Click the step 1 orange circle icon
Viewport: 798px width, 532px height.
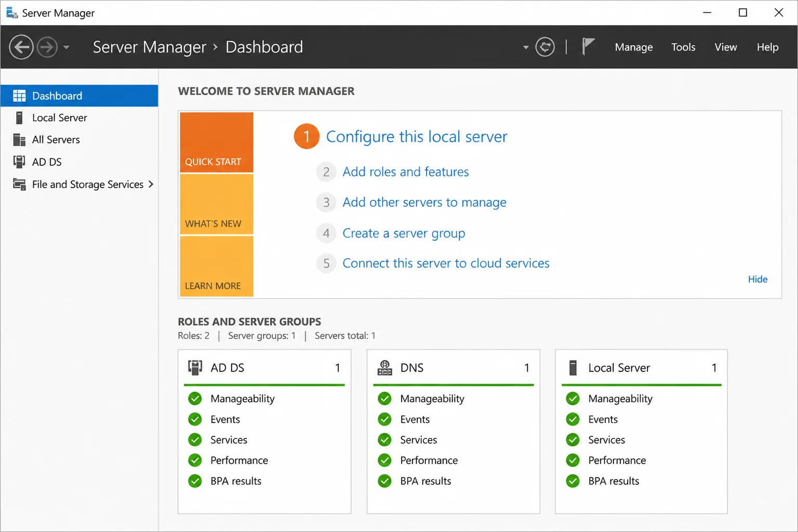[x=307, y=136]
